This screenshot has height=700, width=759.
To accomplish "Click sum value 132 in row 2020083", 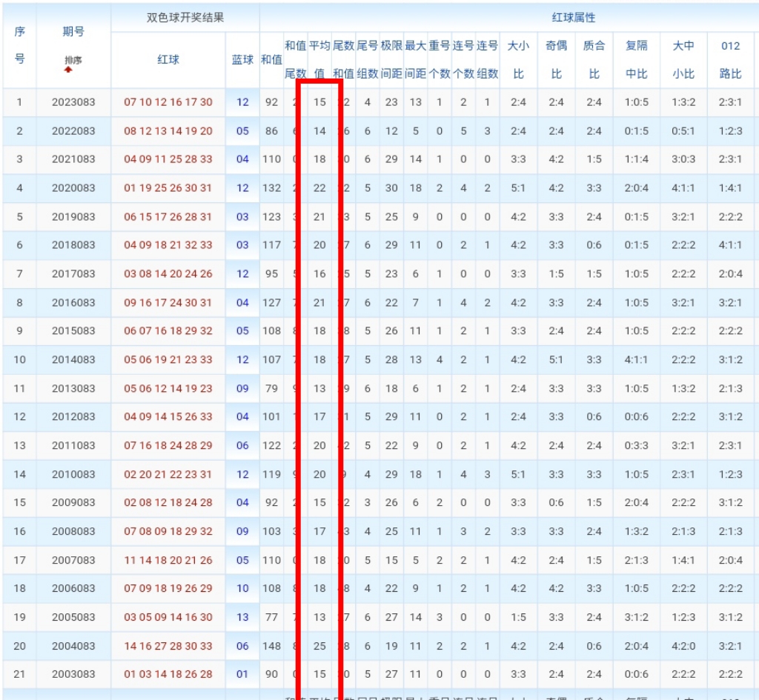I will point(271,187).
